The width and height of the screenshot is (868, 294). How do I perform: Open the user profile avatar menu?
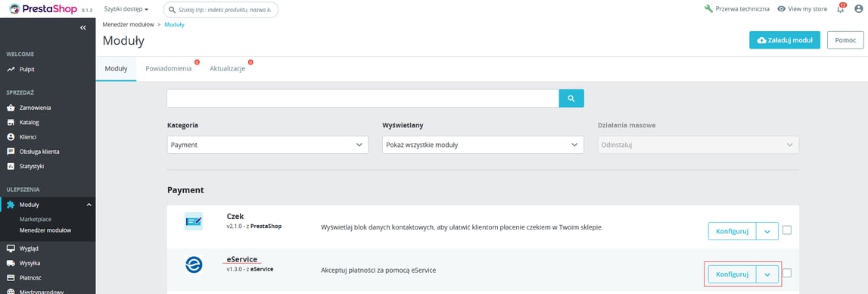(x=858, y=9)
